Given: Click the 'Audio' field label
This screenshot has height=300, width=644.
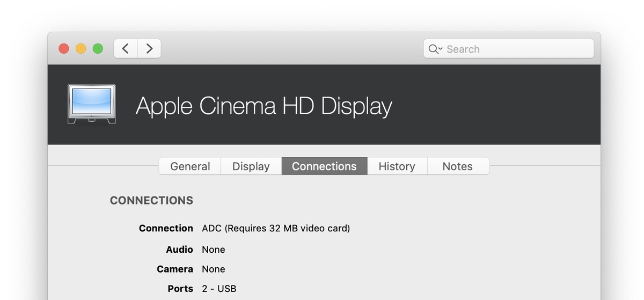Looking at the screenshot, I should point(179,250).
